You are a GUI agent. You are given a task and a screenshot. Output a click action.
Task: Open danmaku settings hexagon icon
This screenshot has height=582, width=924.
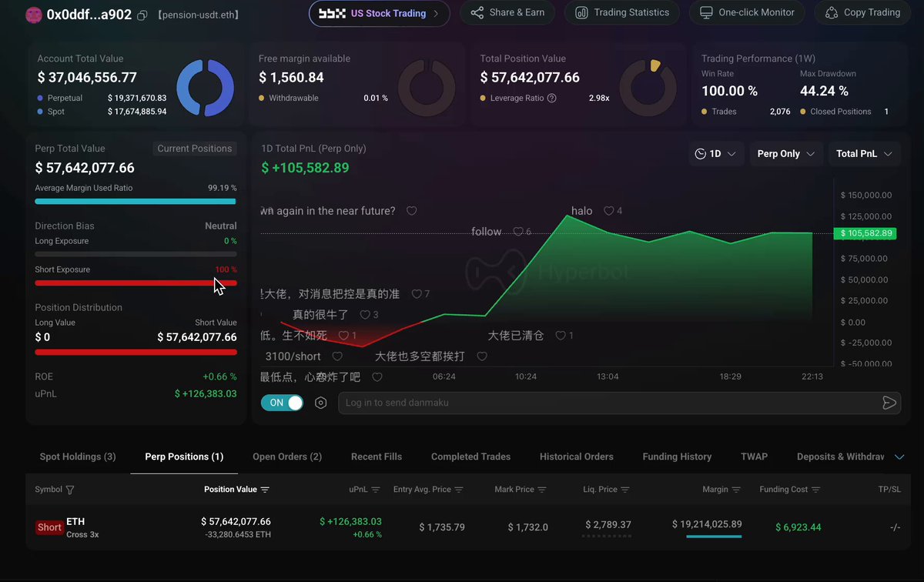(321, 403)
